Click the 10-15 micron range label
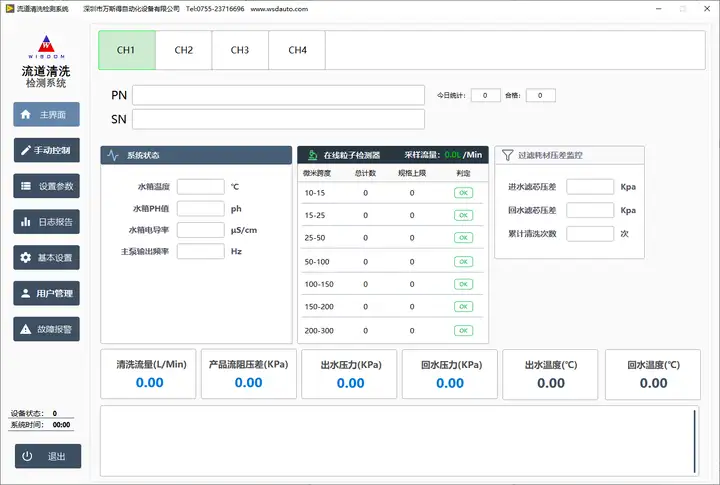The image size is (720, 485). click(x=315, y=193)
